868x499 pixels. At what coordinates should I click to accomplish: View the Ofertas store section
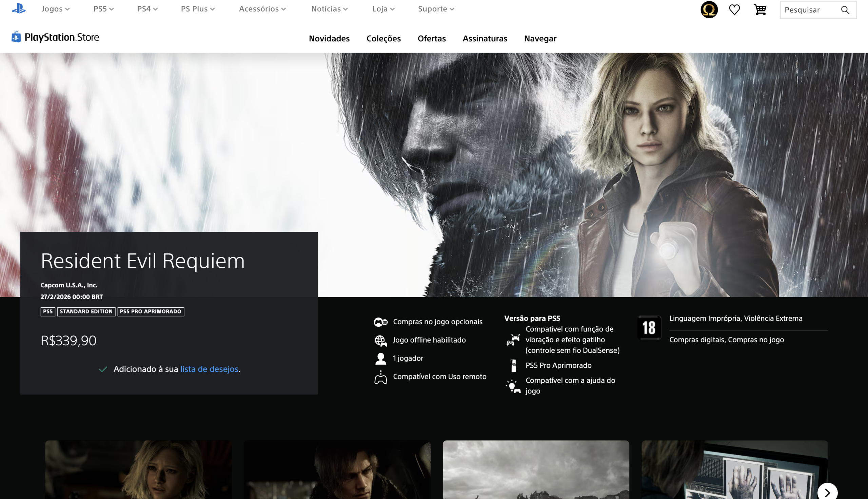[x=432, y=39]
